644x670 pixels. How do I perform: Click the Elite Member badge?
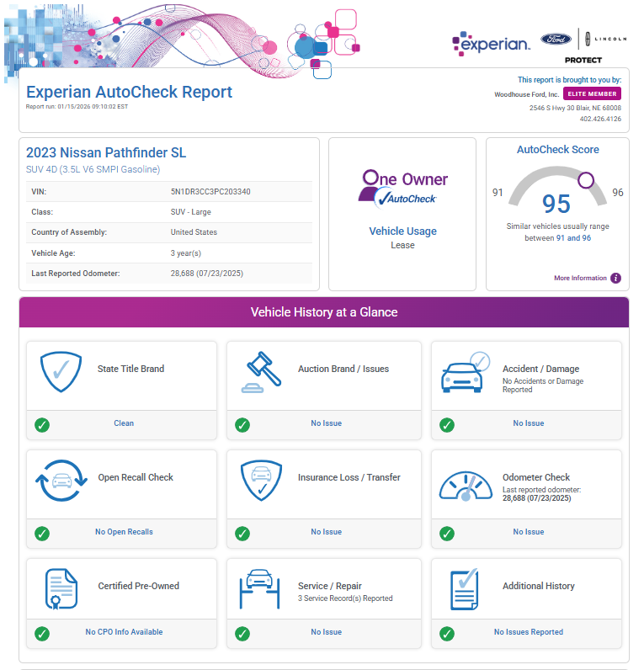point(592,94)
